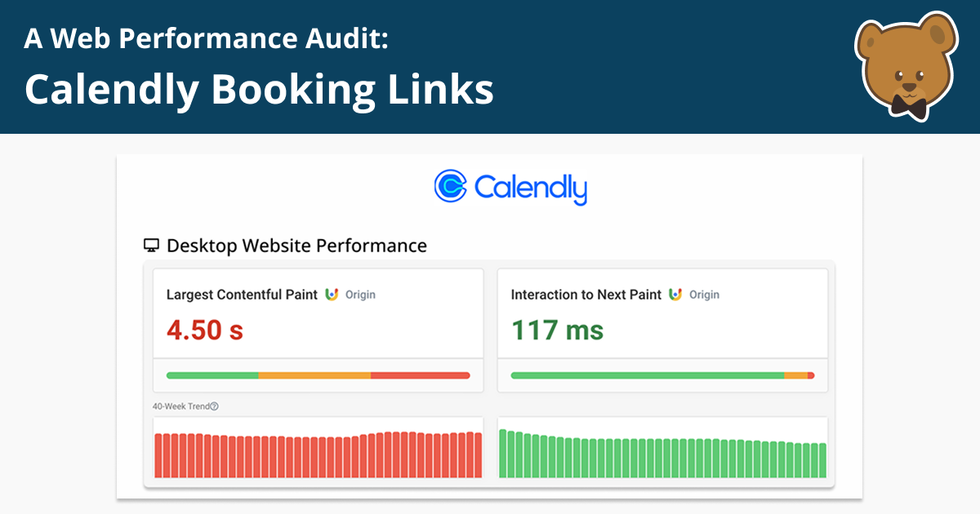Click the Desktop Website Performance heading
Screen dimensions: 980x514
pyautogui.click(x=296, y=245)
